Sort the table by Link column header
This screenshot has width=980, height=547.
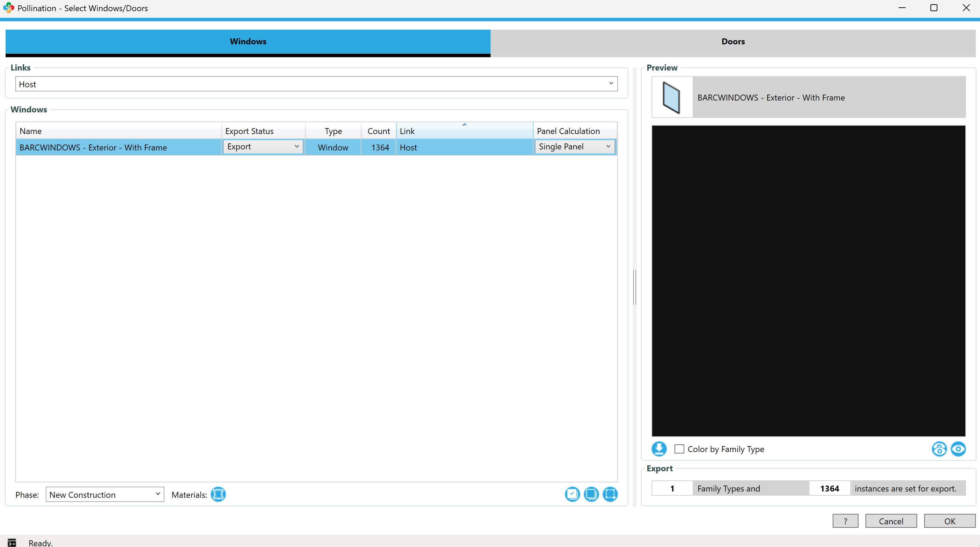click(x=464, y=131)
